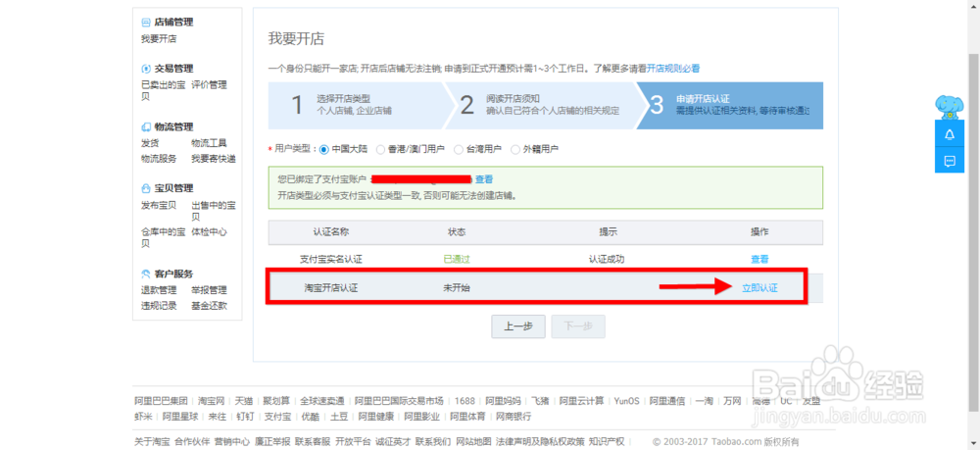Open 发货 in the sidebar

coord(150,142)
